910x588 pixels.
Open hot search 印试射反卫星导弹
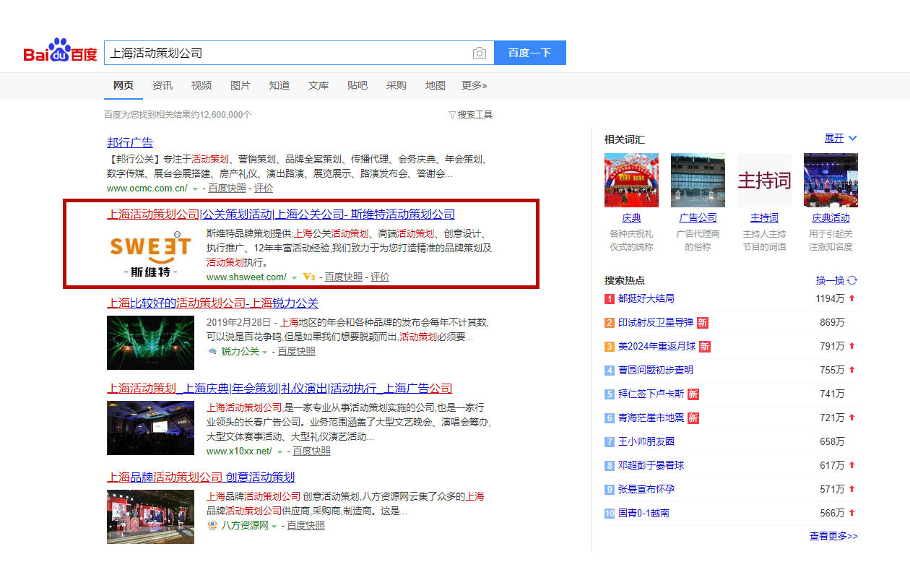click(x=656, y=322)
